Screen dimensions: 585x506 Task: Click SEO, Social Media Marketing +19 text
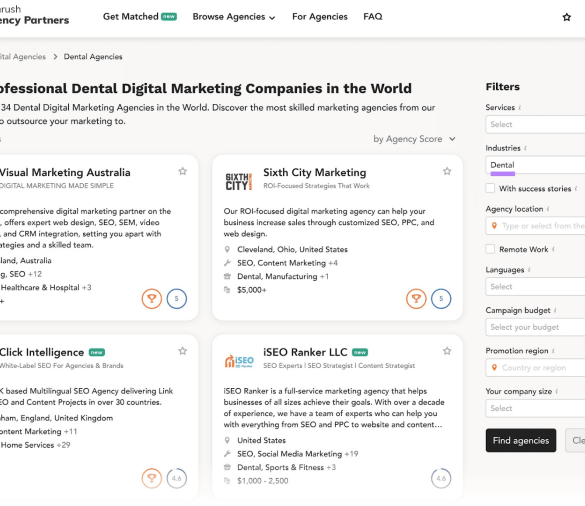pyautogui.click(x=297, y=454)
